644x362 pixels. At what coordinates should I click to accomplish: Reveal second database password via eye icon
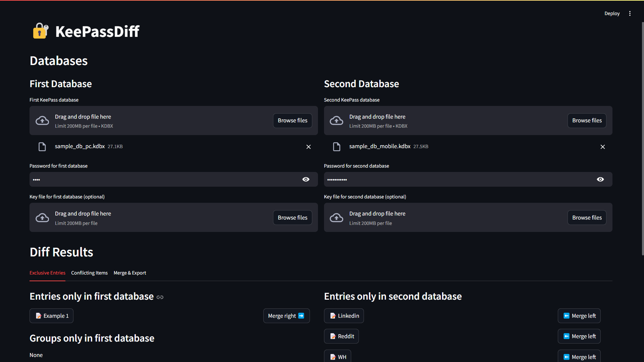(x=600, y=179)
